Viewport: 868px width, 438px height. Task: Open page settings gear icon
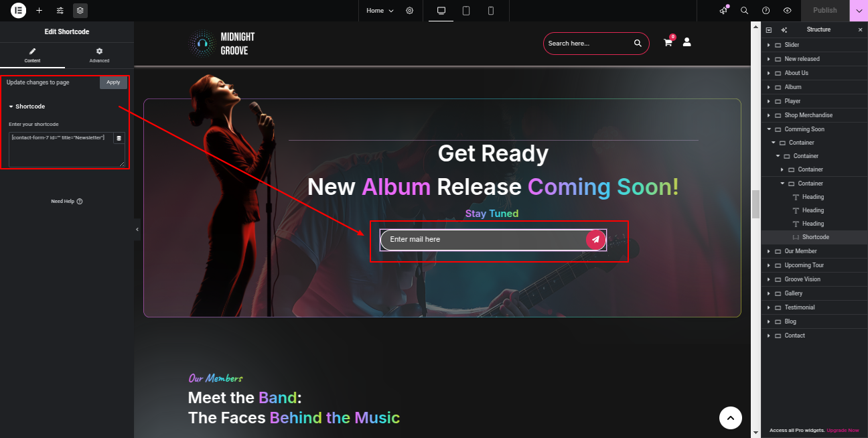pos(410,11)
